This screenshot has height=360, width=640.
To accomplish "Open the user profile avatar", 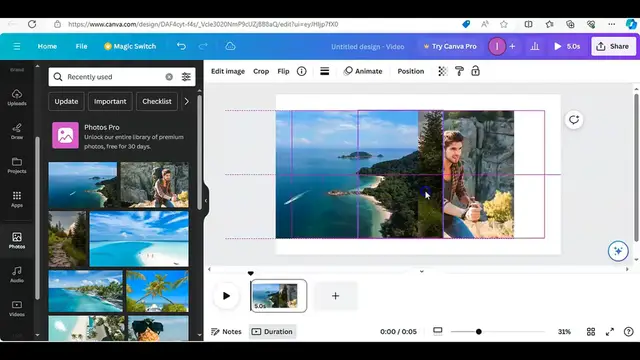I will [x=497, y=47].
